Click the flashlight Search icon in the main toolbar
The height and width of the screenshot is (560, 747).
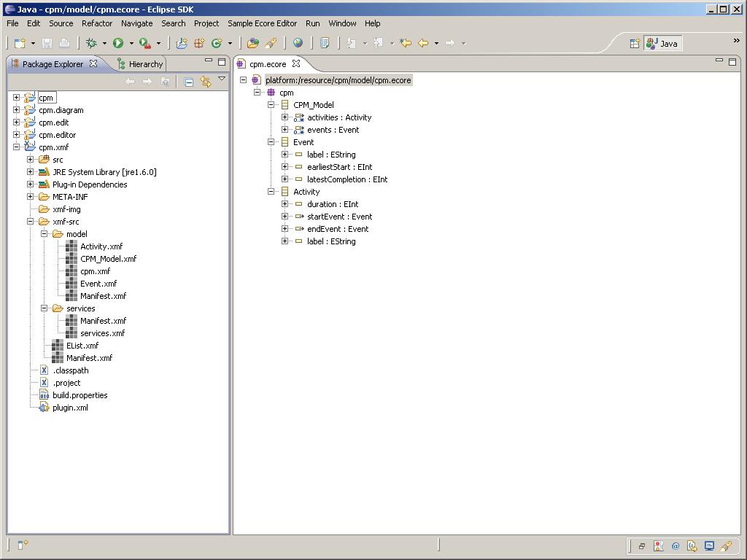[271, 43]
